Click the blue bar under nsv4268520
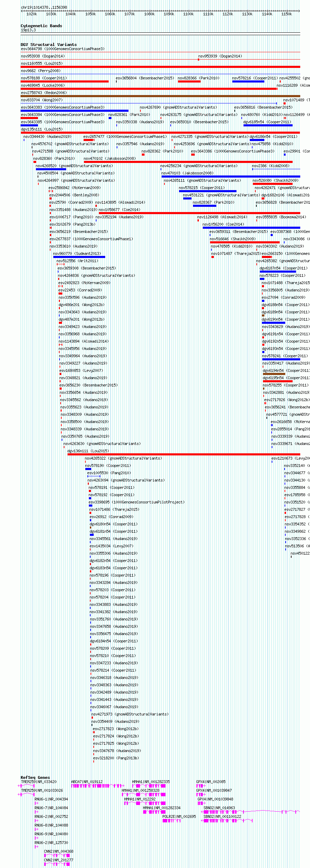The width and height of the screenshot is (310, 868). [51, 169]
